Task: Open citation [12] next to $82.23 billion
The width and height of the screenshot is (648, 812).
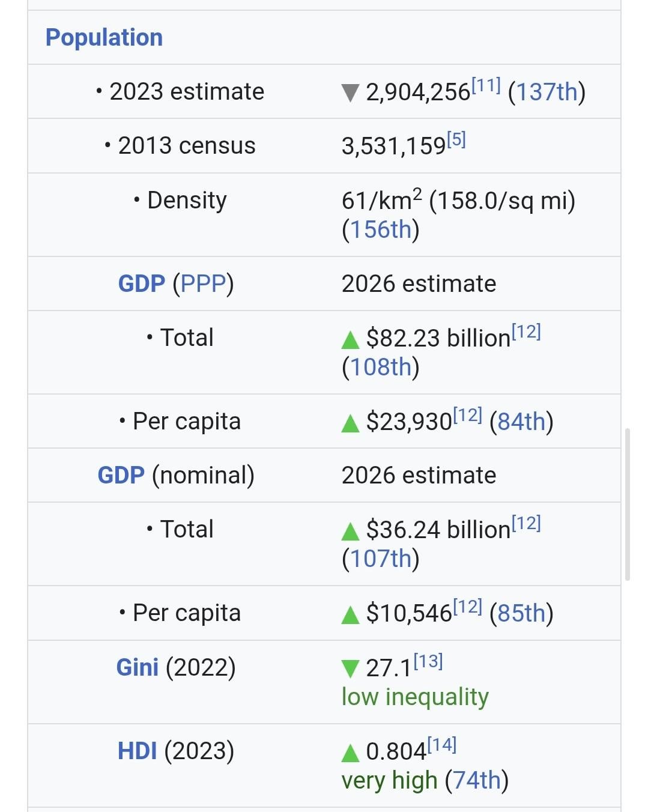Action: pos(526,332)
